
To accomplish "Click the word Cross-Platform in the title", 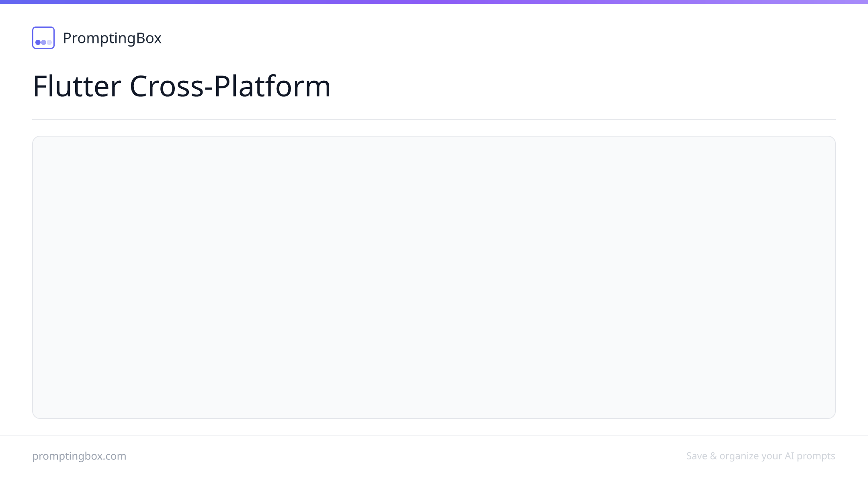I will 230,86.
